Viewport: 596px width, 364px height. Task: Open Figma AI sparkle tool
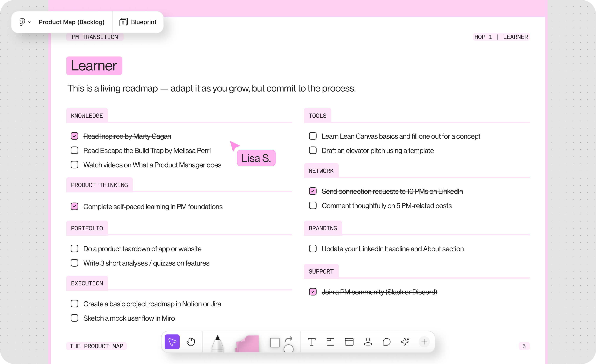(405, 342)
